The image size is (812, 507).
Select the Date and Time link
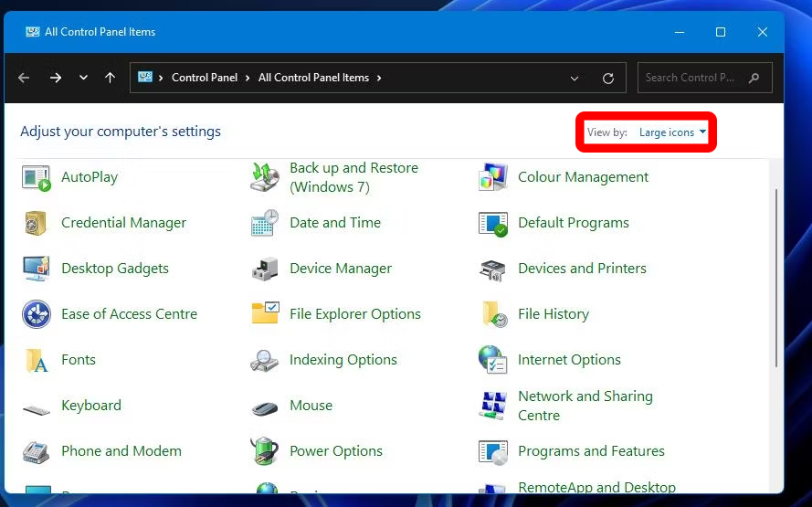(335, 223)
